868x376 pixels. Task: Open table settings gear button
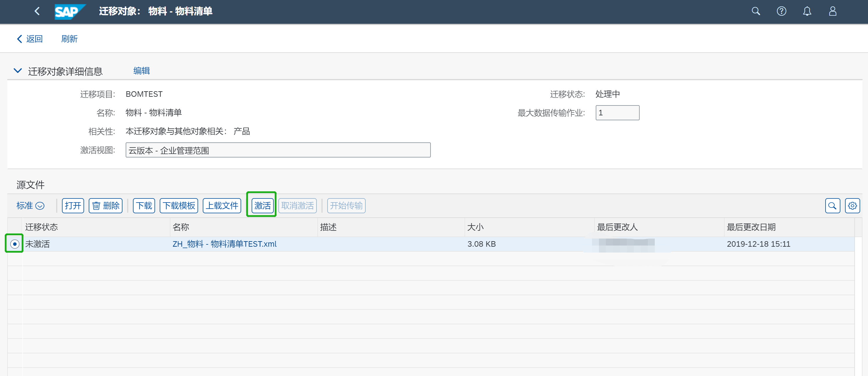[x=853, y=206]
